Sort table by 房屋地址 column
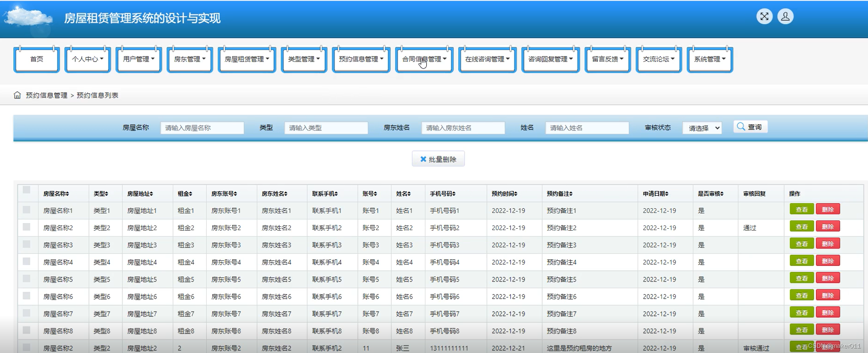The width and height of the screenshot is (868, 353). (140, 194)
